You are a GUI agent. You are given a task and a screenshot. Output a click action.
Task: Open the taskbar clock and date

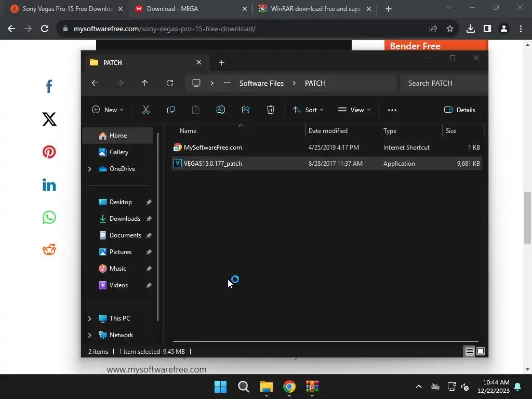(493, 387)
